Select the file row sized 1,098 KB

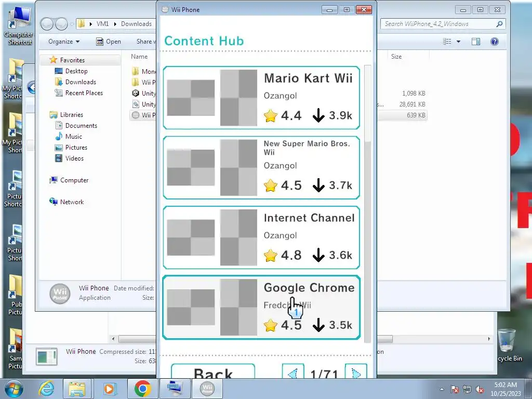413,94
